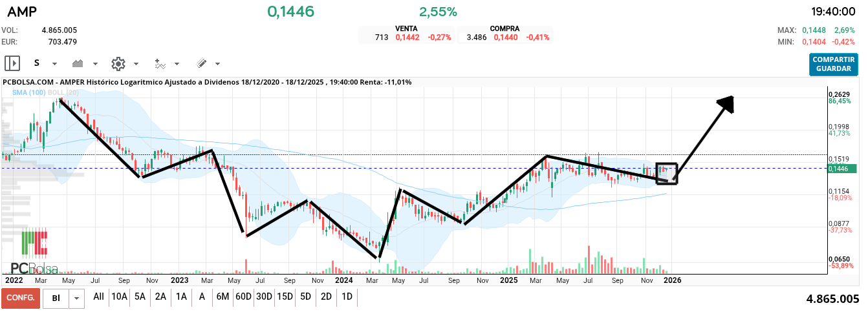Toggle the side panel expand icon
This screenshot has width=868, height=312.
pos(12,63)
